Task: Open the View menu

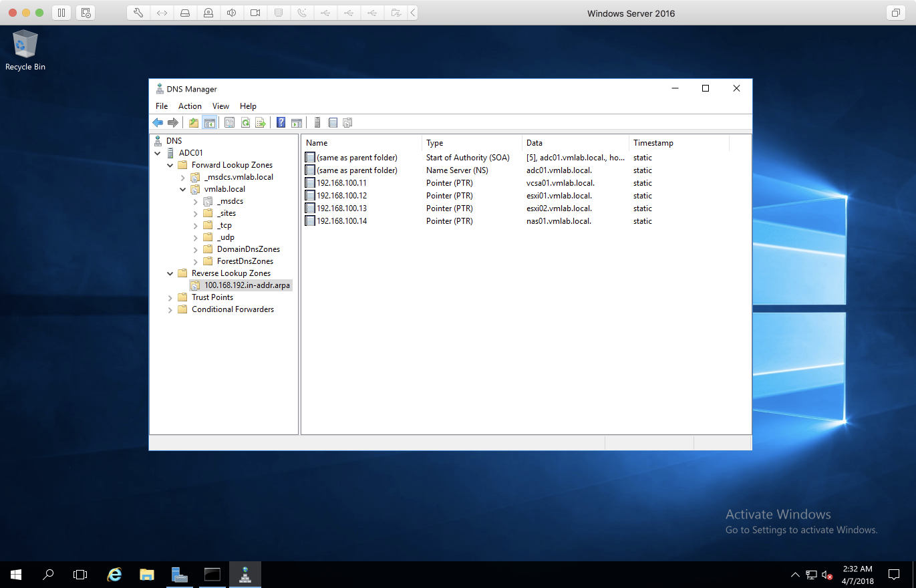Action: [220, 106]
